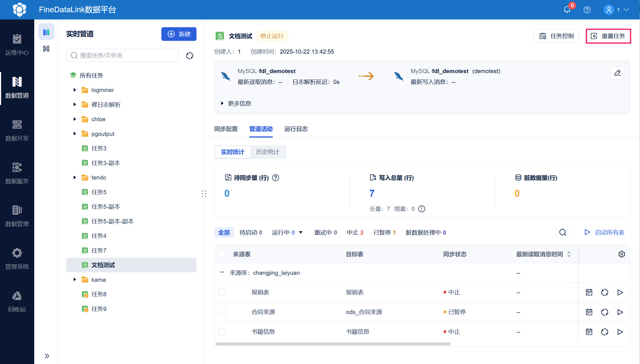Select the 历史统计 toggle

tap(268, 152)
